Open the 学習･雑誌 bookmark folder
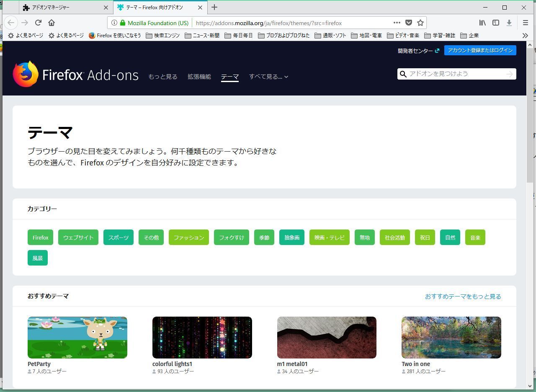This screenshot has height=392, width=536. pyautogui.click(x=440, y=36)
